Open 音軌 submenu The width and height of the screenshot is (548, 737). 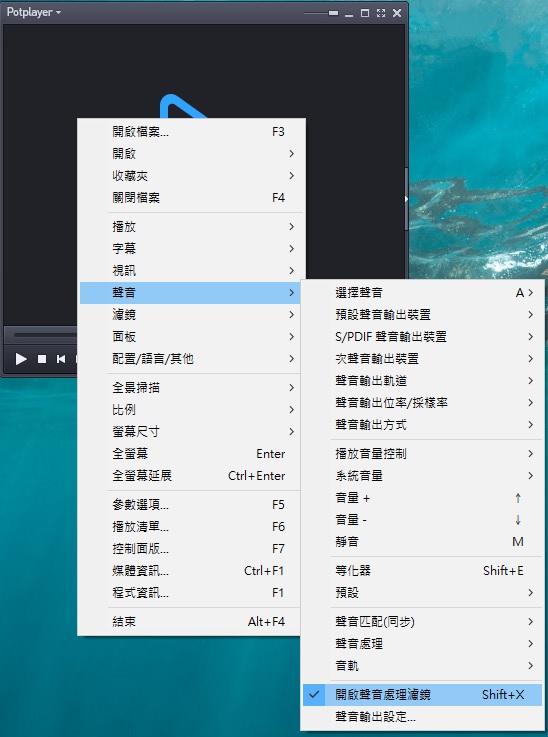click(422, 666)
